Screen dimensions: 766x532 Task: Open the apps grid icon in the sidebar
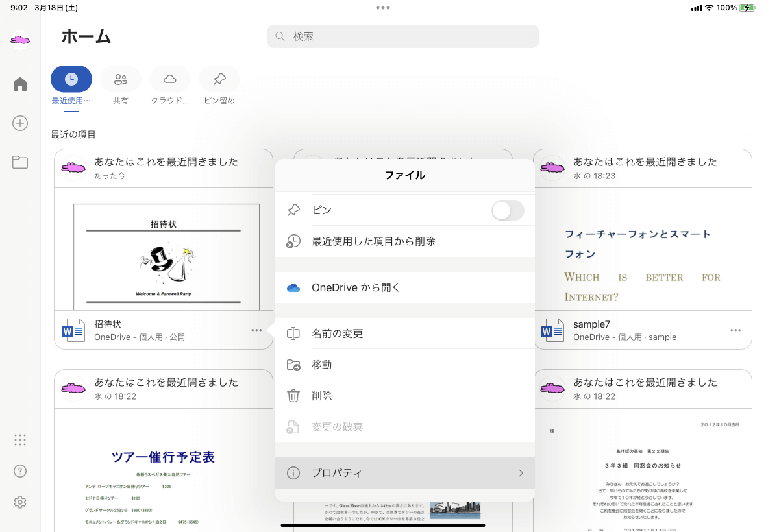[x=20, y=440]
